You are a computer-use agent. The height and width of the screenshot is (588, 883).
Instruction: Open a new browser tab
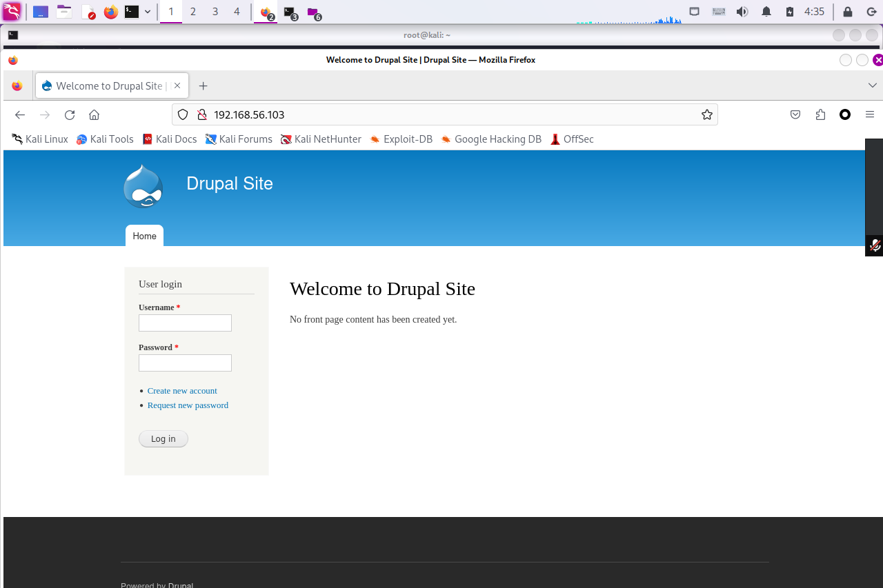pyautogui.click(x=203, y=86)
